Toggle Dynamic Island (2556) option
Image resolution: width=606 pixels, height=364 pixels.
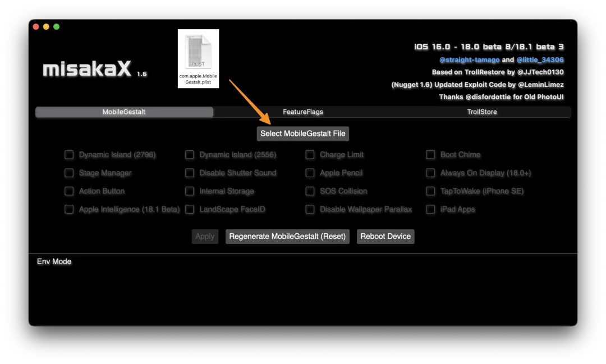190,155
